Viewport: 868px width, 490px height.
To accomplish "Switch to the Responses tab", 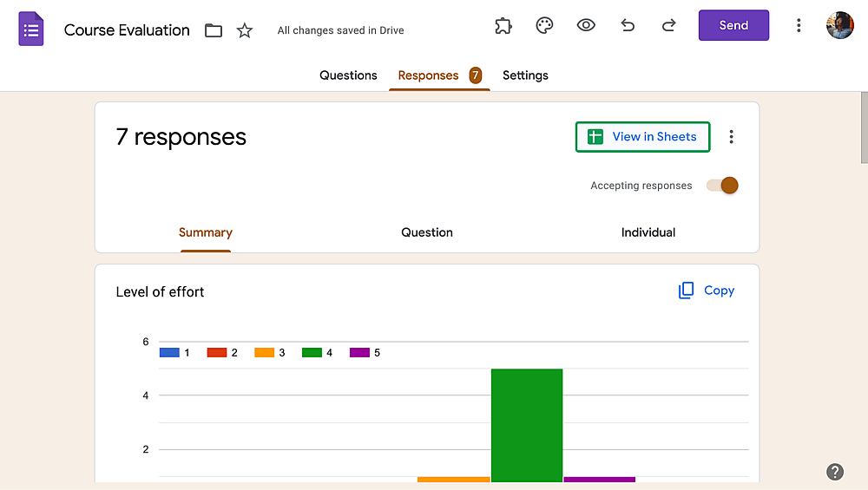I will 428,75.
